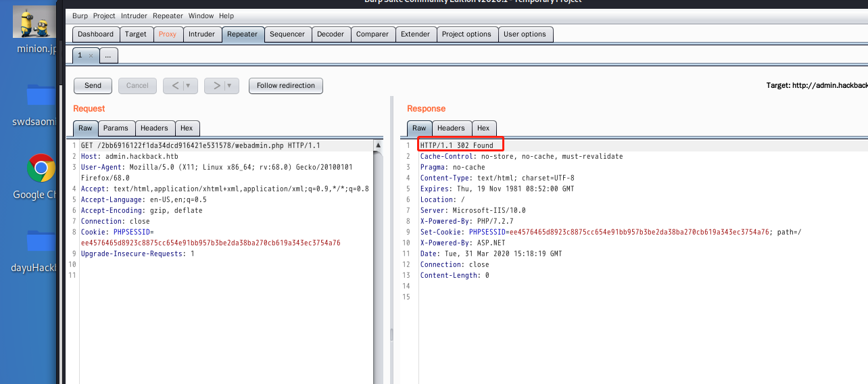Viewport: 868px width, 384px height.
Task: Open the Window menu
Action: [x=201, y=16]
